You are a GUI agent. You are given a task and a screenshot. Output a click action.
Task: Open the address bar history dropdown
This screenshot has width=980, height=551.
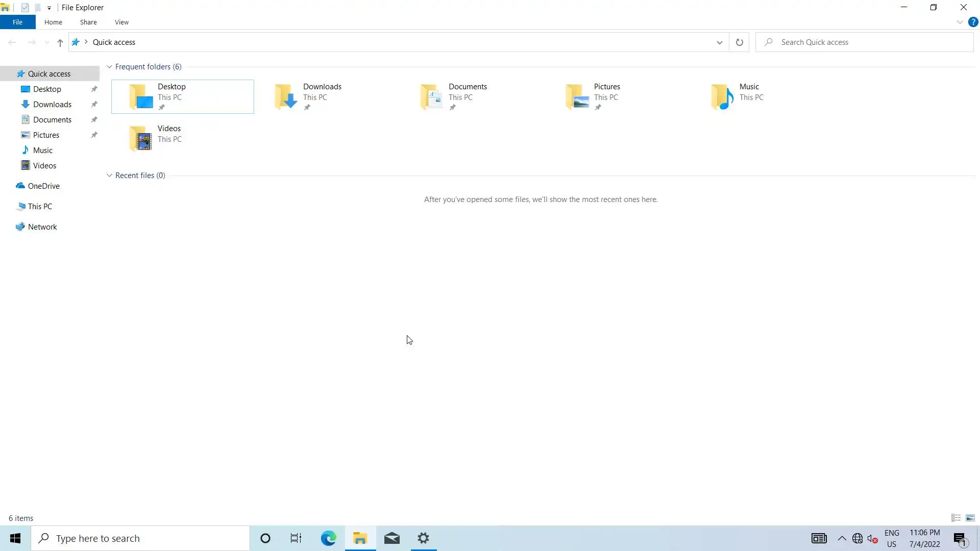point(719,42)
